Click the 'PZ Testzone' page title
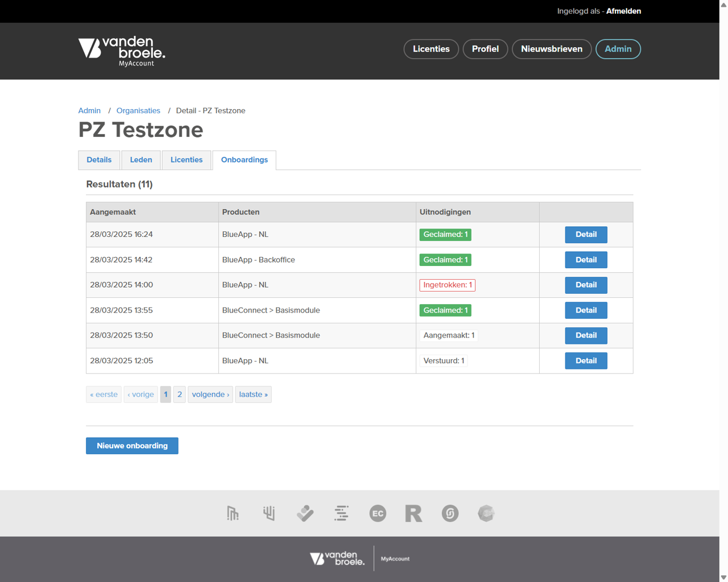 (140, 130)
